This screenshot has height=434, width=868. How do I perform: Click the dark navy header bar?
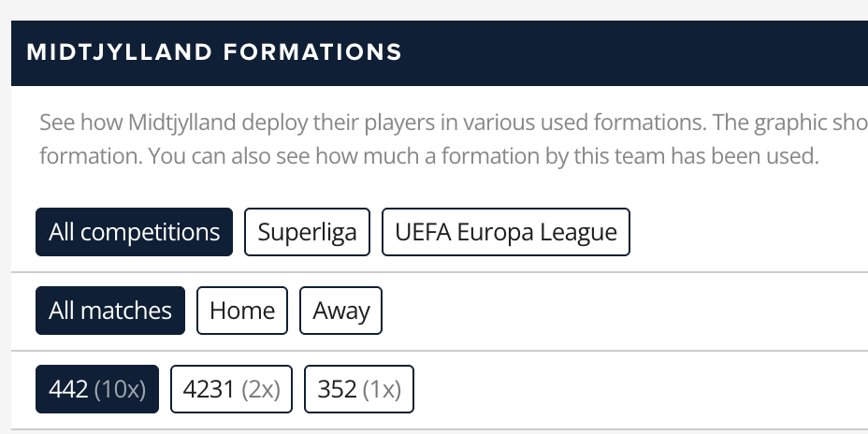636,52
